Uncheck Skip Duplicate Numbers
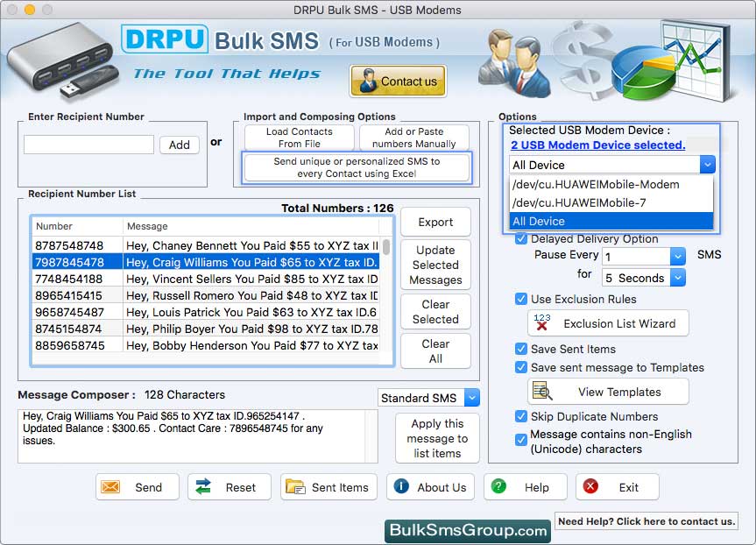This screenshot has width=756, height=545. (521, 416)
